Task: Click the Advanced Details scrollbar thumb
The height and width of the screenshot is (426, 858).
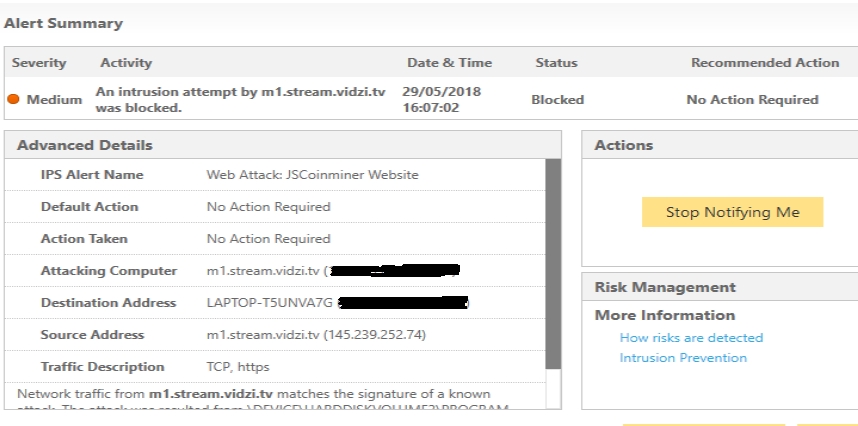Action: (553, 264)
